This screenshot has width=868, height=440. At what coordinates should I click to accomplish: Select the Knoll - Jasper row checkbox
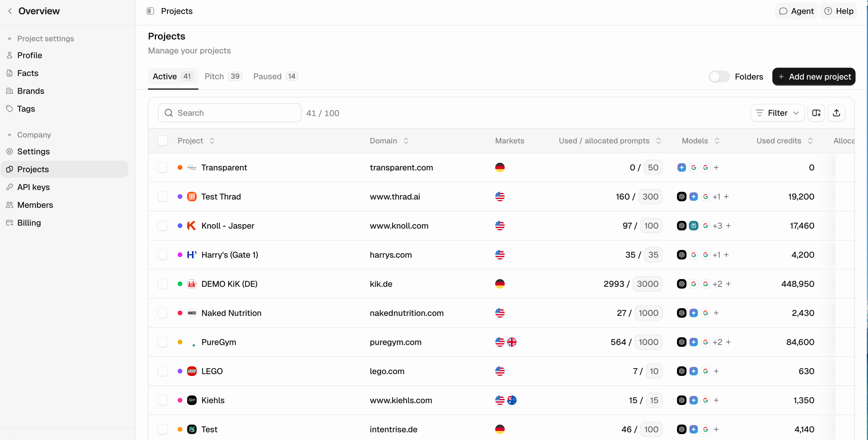pos(163,226)
